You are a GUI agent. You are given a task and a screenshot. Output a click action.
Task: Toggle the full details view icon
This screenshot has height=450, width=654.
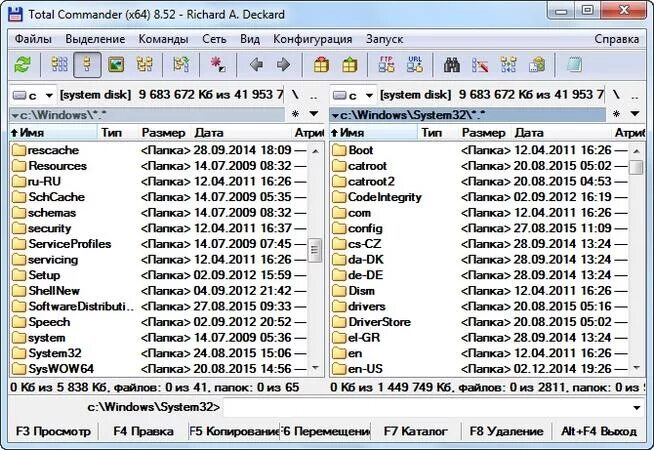point(87,65)
